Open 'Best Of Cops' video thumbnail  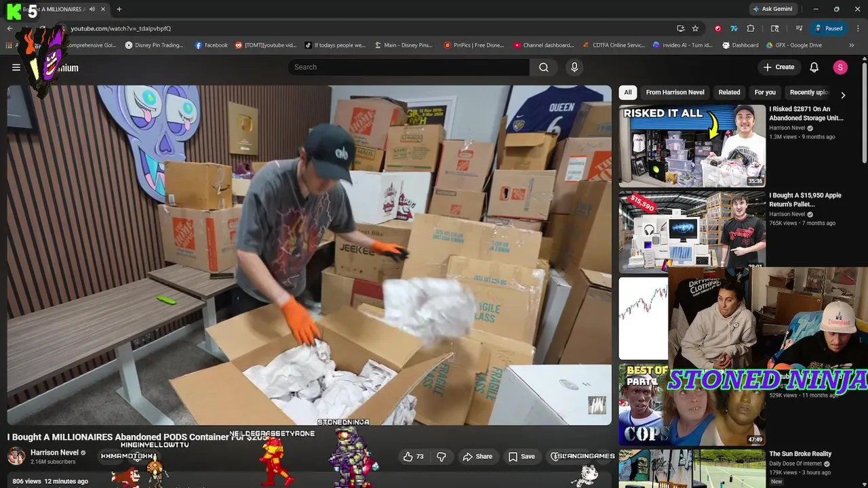[692, 404]
